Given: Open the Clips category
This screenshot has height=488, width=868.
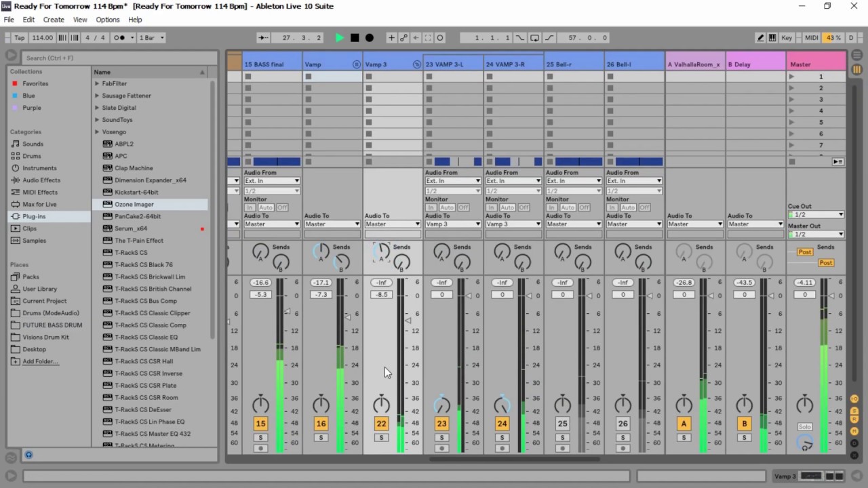Looking at the screenshot, I should pos(29,228).
